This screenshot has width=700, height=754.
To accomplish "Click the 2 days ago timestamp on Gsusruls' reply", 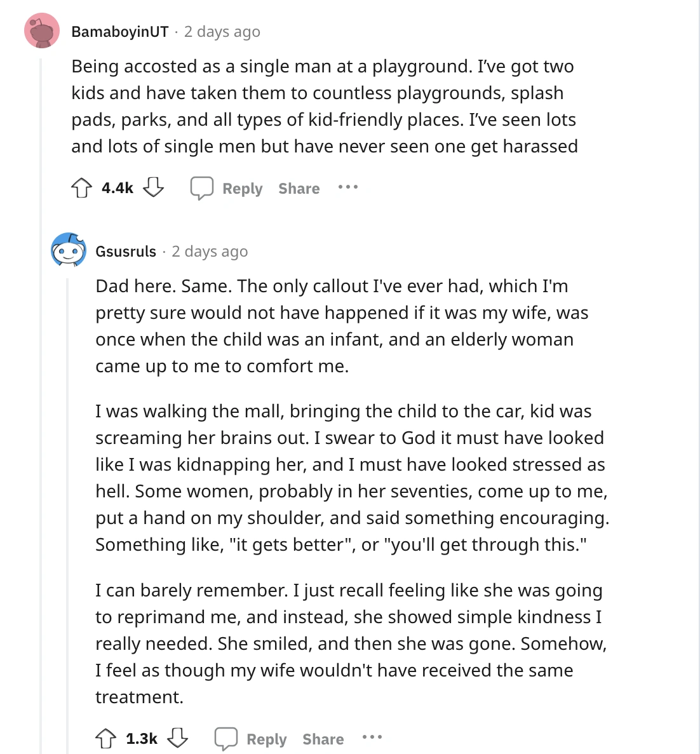I will (x=210, y=252).
